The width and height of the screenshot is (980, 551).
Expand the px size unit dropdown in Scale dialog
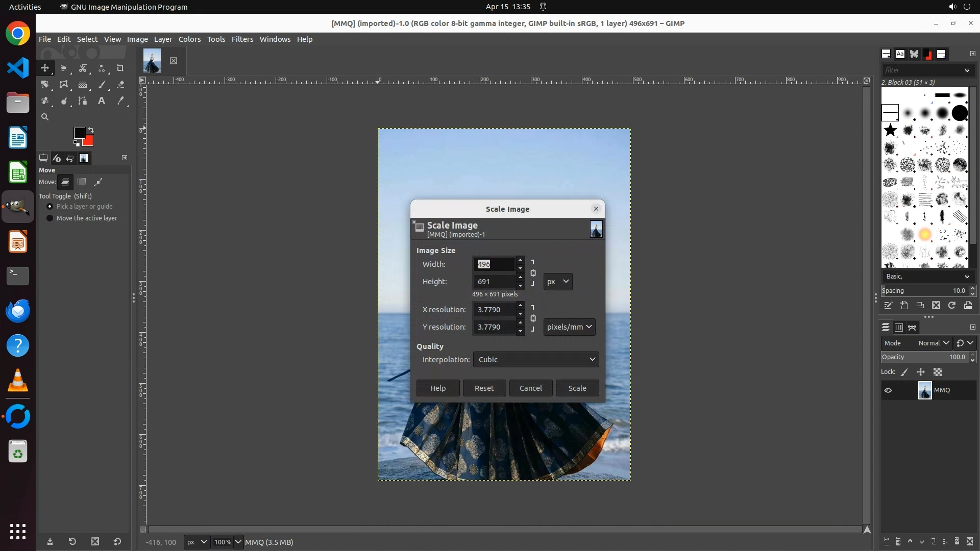(557, 282)
